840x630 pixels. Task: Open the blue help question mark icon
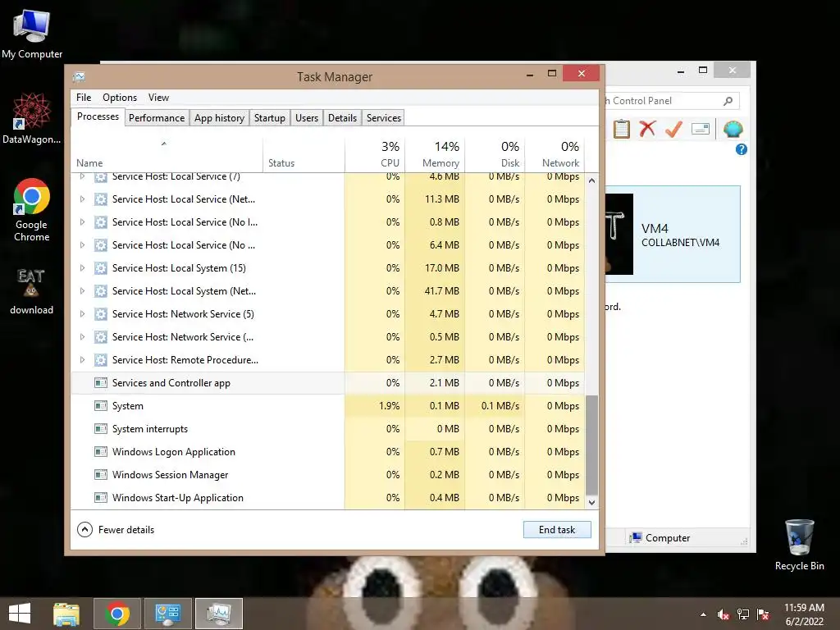click(742, 149)
